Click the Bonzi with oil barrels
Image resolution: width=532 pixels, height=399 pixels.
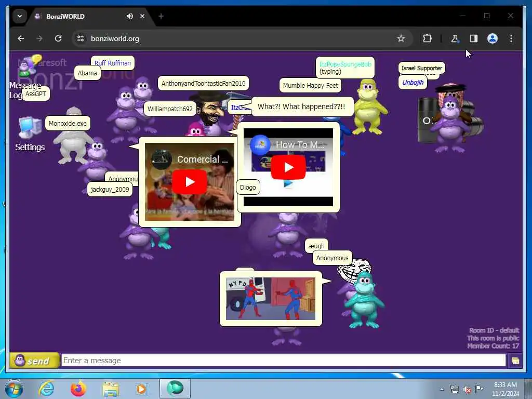click(x=450, y=119)
